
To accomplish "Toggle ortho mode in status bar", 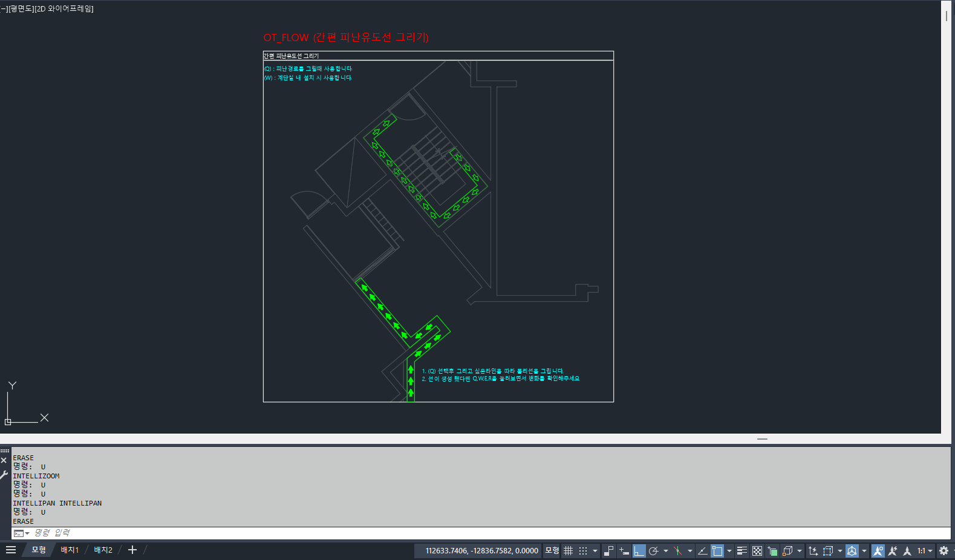I will click(639, 551).
